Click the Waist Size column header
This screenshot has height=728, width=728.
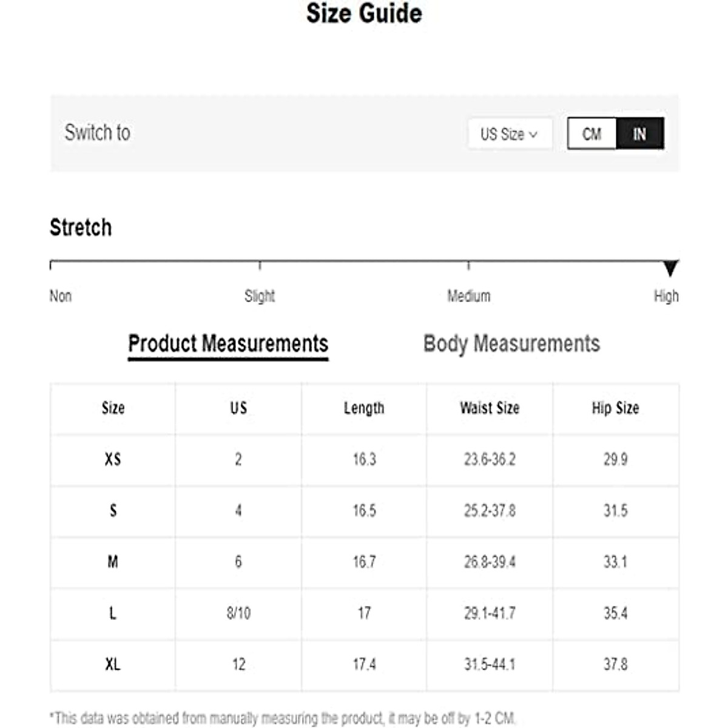coord(490,408)
